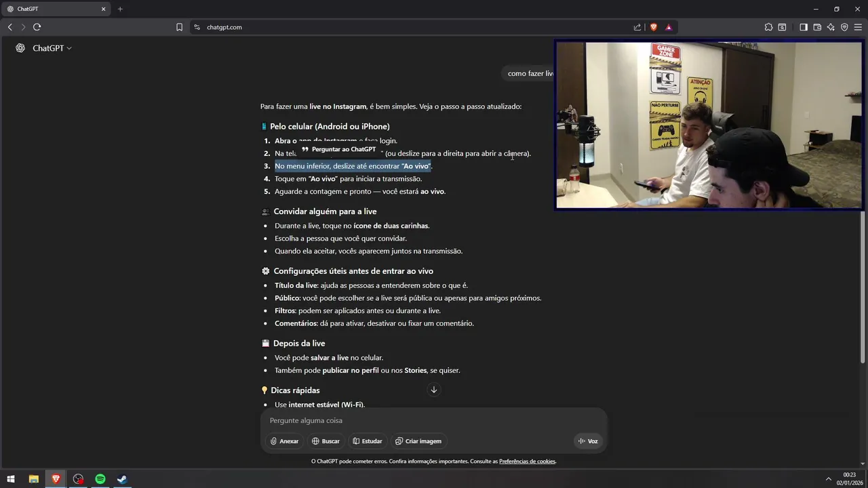This screenshot has width=868, height=488.
Task: Close the ChatGPT browser tab
Action: click(x=104, y=9)
